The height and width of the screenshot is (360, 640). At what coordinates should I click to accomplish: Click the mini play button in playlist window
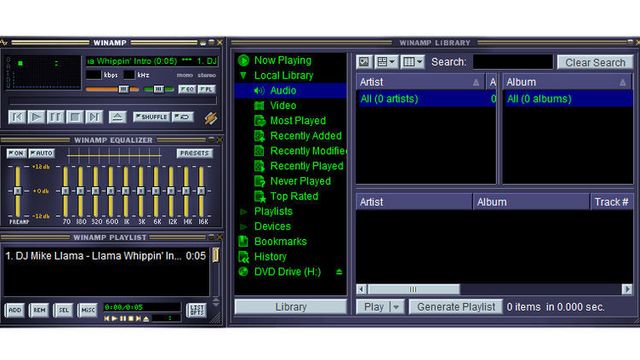tap(115, 318)
